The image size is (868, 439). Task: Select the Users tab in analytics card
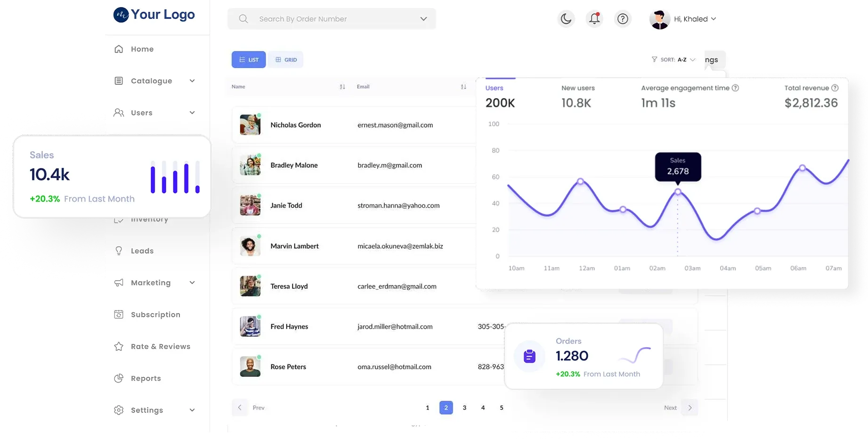pos(494,88)
